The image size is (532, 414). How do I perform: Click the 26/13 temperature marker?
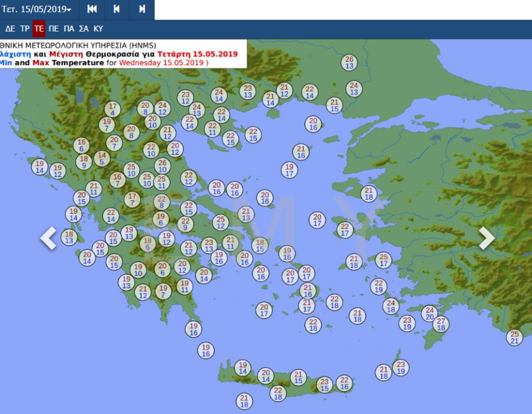tap(349, 63)
